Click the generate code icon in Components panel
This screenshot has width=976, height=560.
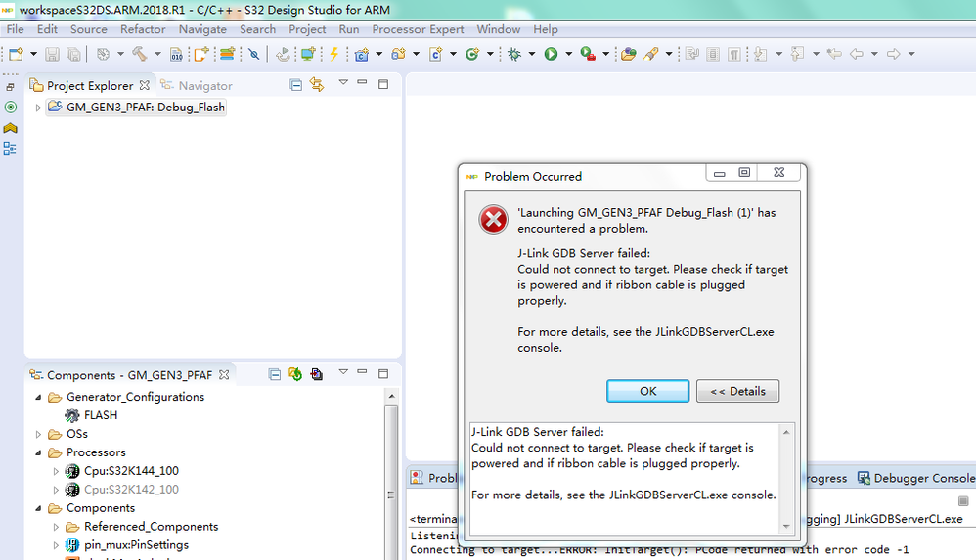click(x=295, y=374)
